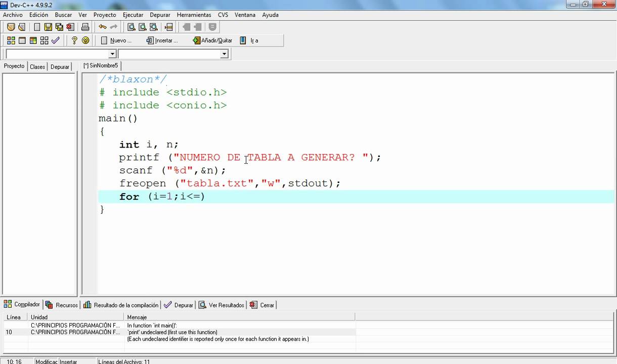617x364 pixels.
Task: Click the Añadir/Quitar bookmark button
Action: coord(213,40)
